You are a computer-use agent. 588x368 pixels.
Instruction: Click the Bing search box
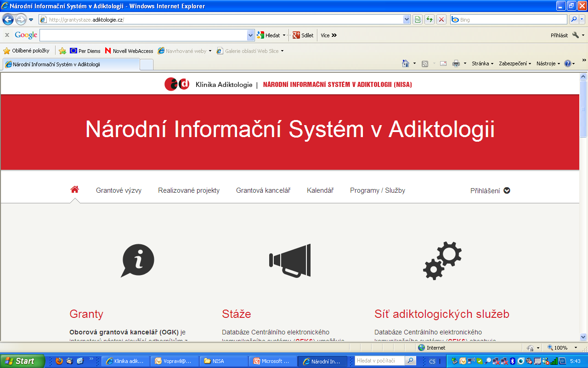pyautogui.click(x=509, y=20)
